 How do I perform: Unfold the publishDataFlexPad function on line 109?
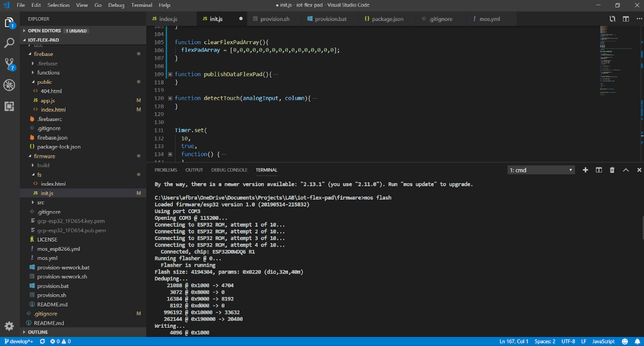coord(170,74)
